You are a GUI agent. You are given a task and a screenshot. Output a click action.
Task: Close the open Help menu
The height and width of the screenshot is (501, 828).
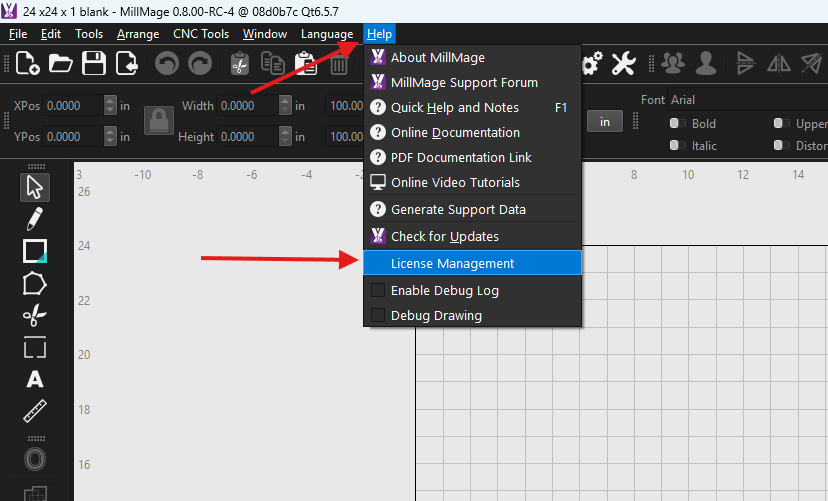pos(379,34)
